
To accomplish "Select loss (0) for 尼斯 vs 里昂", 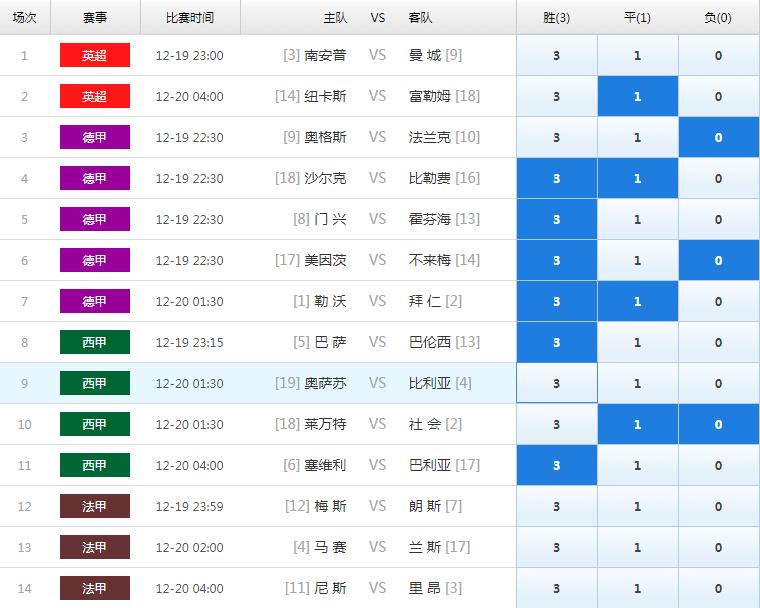I will coord(718,588).
